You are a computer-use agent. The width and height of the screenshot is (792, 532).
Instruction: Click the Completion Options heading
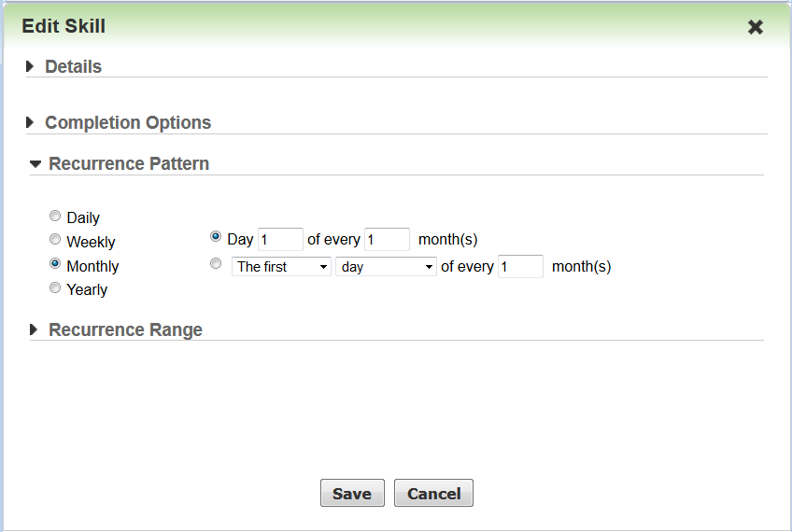(128, 122)
